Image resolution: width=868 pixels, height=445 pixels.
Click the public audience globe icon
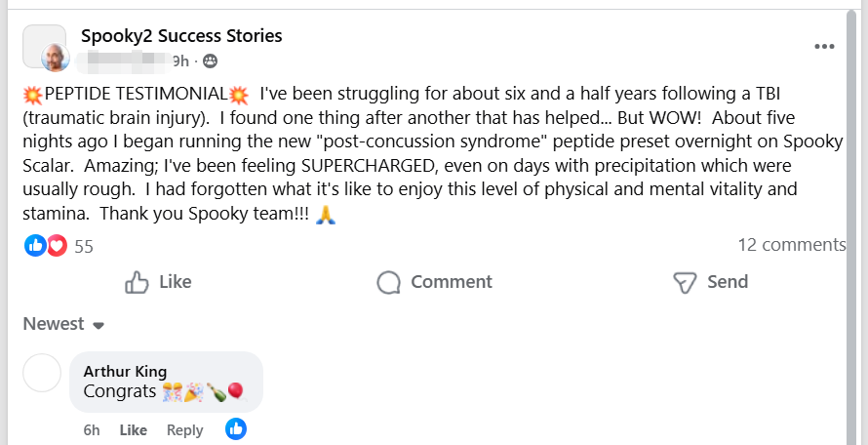(211, 61)
